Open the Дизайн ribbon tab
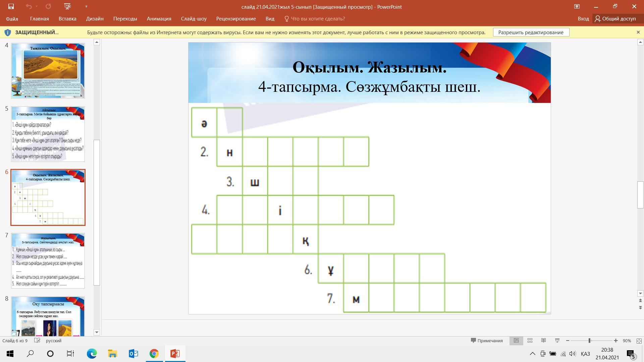Screen dimensions: 644x362 coord(95,19)
